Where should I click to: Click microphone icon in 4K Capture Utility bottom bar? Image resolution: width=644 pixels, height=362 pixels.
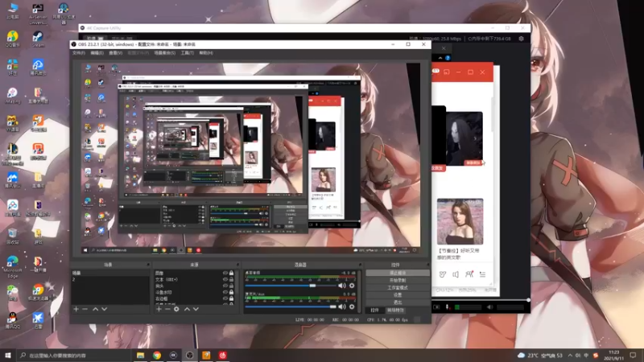click(448, 307)
